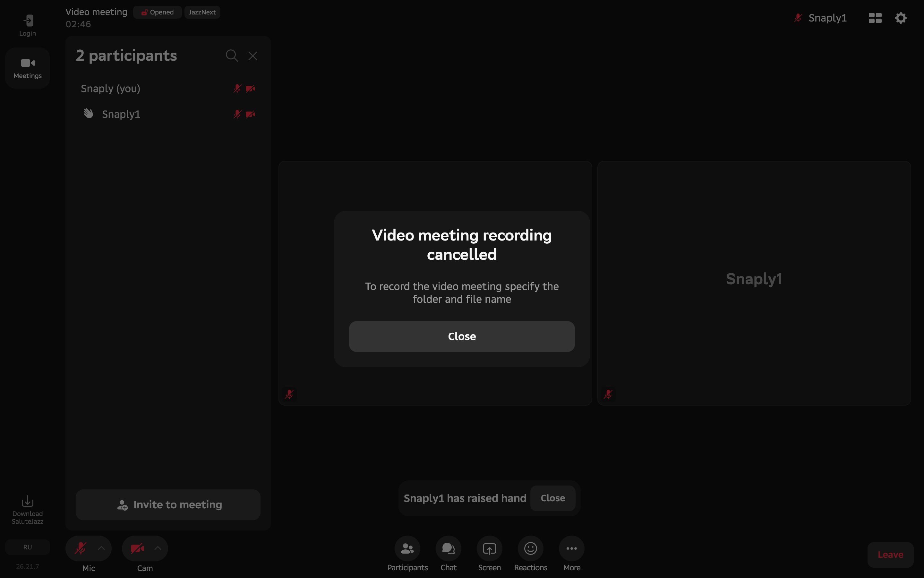The width and height of the screenshot is (924, 578).
Task: Select the Snaply1 participant row
Action: point(168,114)
